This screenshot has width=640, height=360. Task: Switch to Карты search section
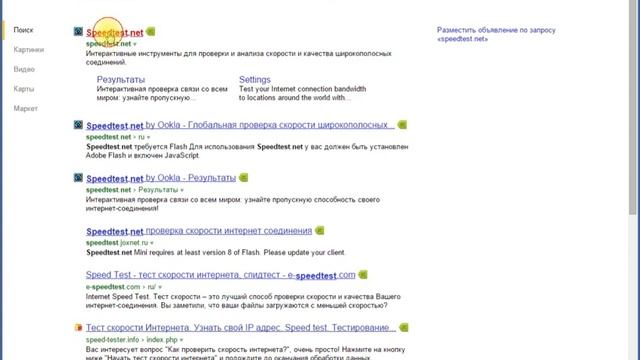click(24, 89)
